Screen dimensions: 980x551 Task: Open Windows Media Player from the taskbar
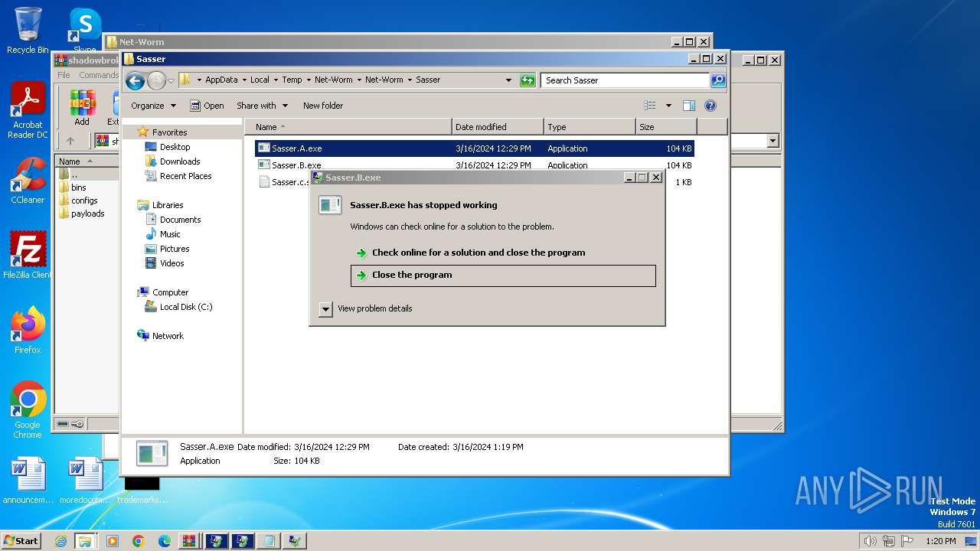coord(113,541)
